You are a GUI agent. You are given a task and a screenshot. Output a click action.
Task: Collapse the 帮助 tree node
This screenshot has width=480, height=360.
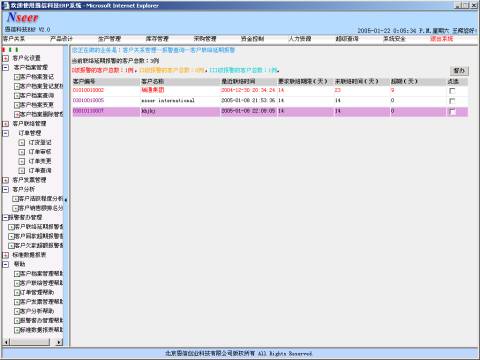coord(6,264)
